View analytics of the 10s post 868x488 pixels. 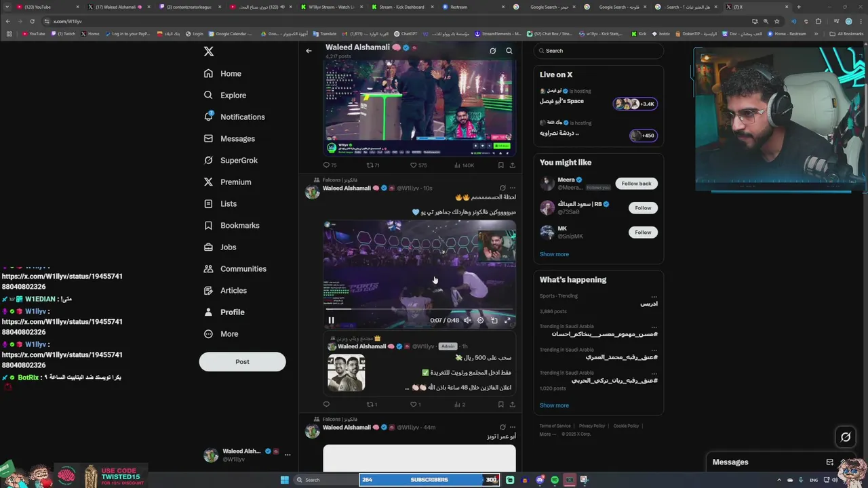tap(460, 405)
